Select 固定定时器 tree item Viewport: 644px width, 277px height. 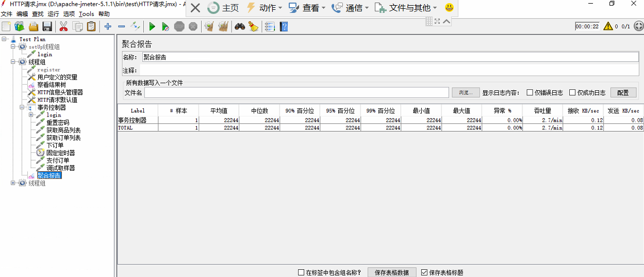[x=60, y=153]
